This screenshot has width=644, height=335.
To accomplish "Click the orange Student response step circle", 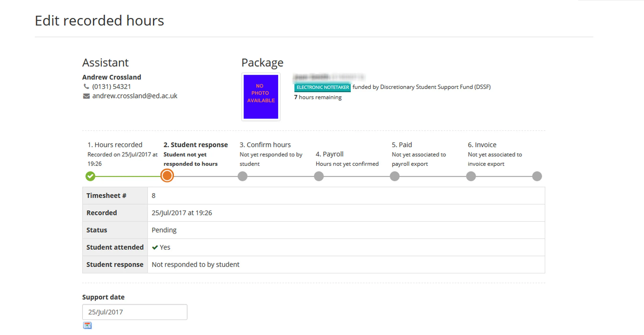I will click(167, 176).
